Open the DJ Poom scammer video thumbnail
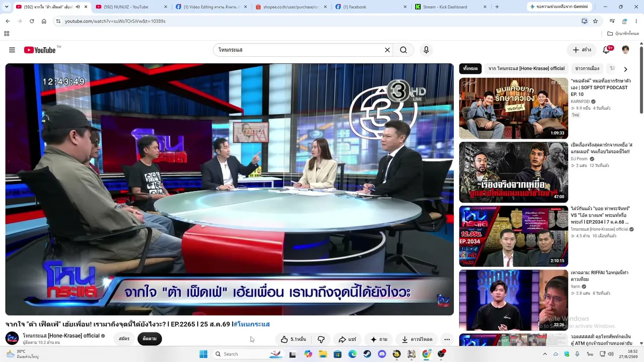The width and height of the screenshot is (644, 362). point(513,172)
